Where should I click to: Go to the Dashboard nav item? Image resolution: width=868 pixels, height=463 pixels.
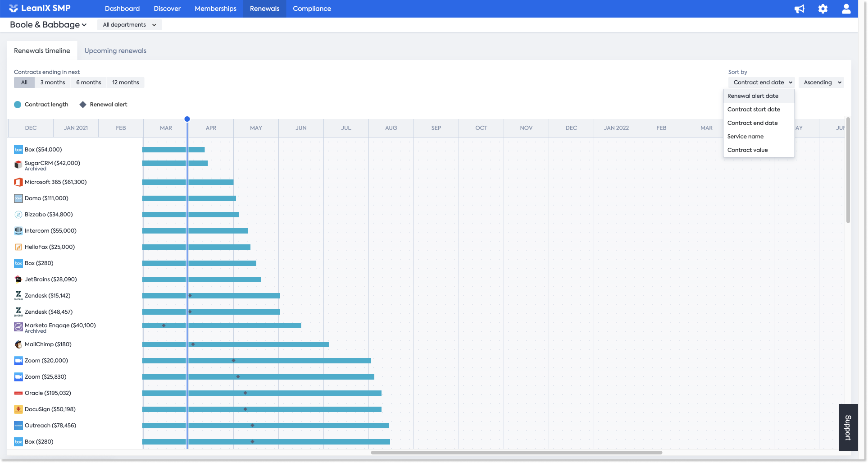pos(123,9)
